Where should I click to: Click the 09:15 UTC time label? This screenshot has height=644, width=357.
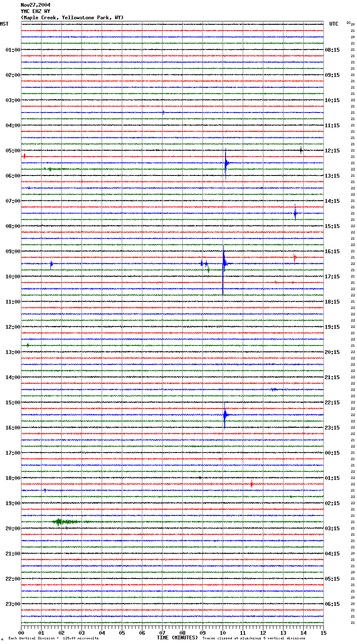point(332,75)
